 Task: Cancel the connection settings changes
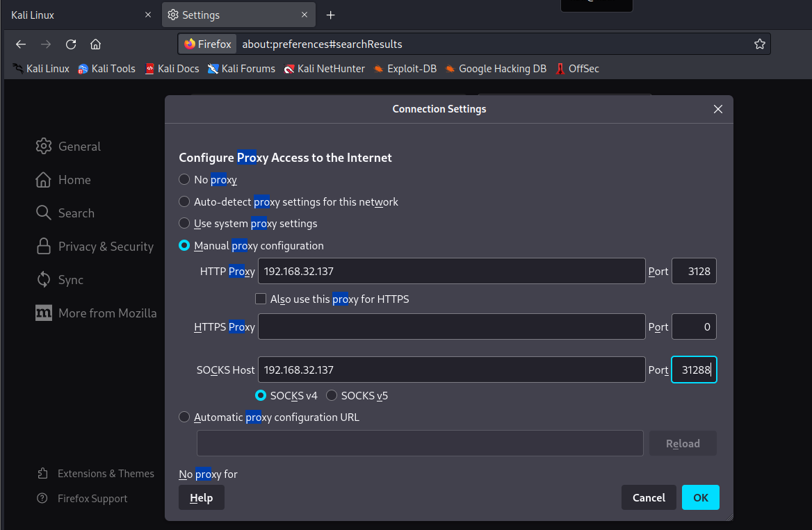click(649, 497)
